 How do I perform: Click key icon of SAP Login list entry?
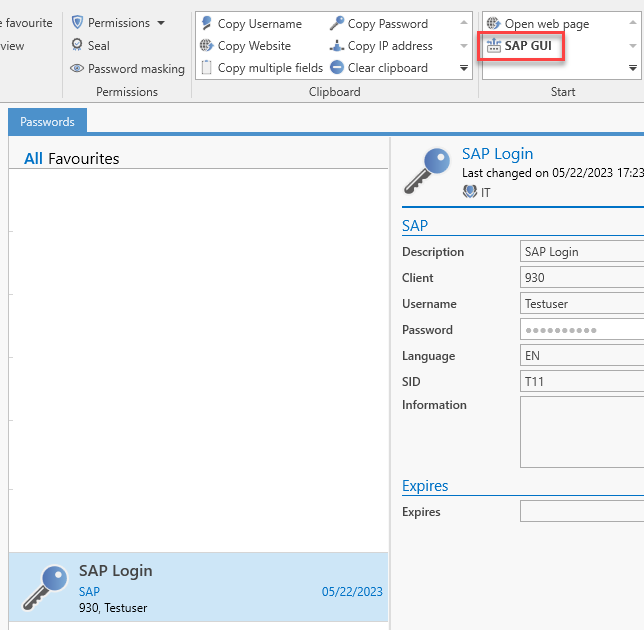45,587
